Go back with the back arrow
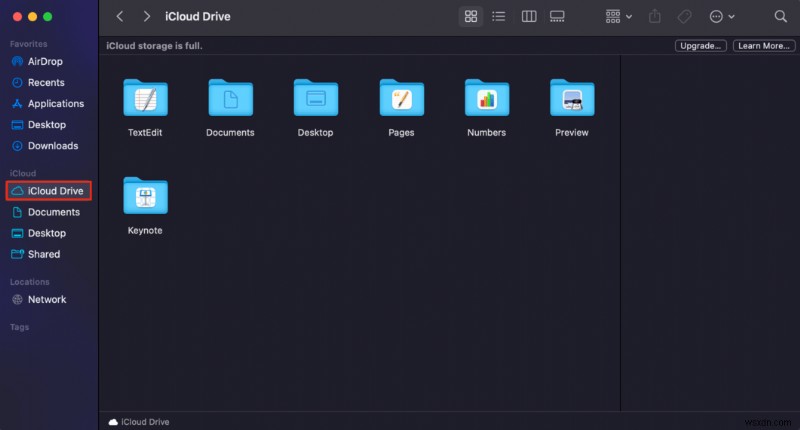 [x=120, y=17]
